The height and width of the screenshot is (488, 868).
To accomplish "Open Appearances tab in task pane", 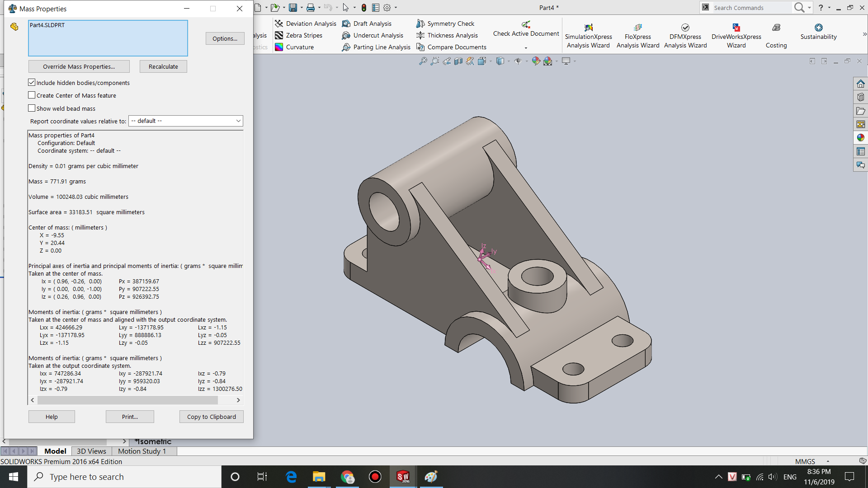I will pyautogui.click(x=861, y=138).
